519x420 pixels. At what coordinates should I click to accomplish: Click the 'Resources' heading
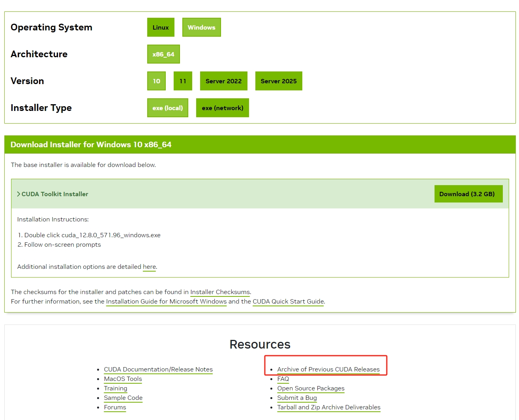(x=260, y=344)
